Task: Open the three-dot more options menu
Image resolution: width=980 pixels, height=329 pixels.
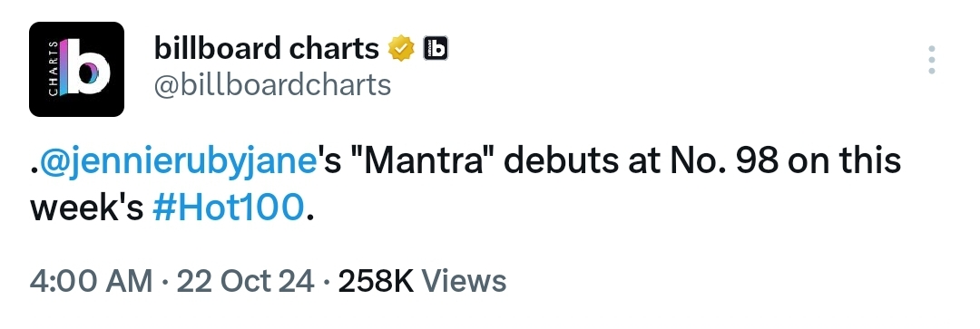Action: 932,60
